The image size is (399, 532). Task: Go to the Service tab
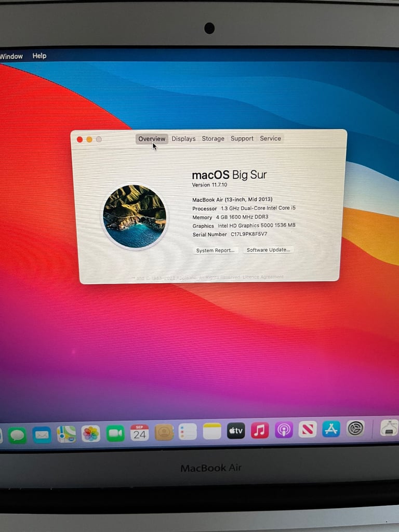pyautogui.click(x=270, y=138)
